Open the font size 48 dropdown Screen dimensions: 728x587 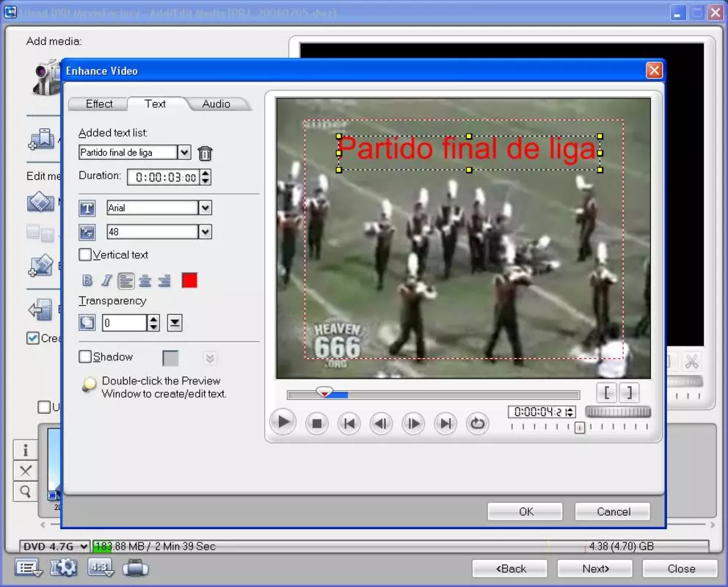[205, 232]
